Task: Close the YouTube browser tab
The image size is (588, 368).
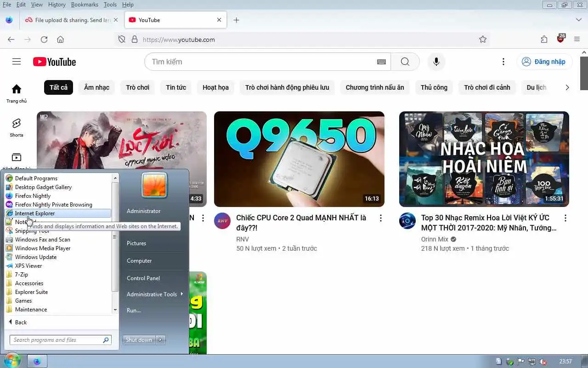Action: point(219,20)
